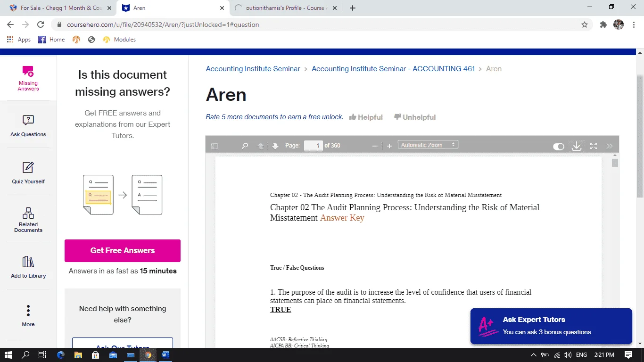Image resolution: width=644 pixels, height=362 pixels.
Task: Open the Chrome three-dot menu
Action: pos(634,25)
